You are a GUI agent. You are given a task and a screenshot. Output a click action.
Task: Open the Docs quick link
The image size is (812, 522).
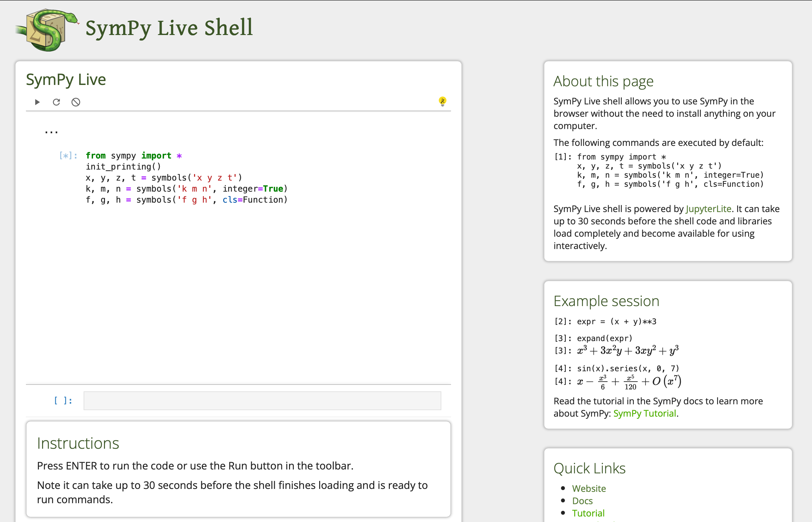[x=582, y=501]
